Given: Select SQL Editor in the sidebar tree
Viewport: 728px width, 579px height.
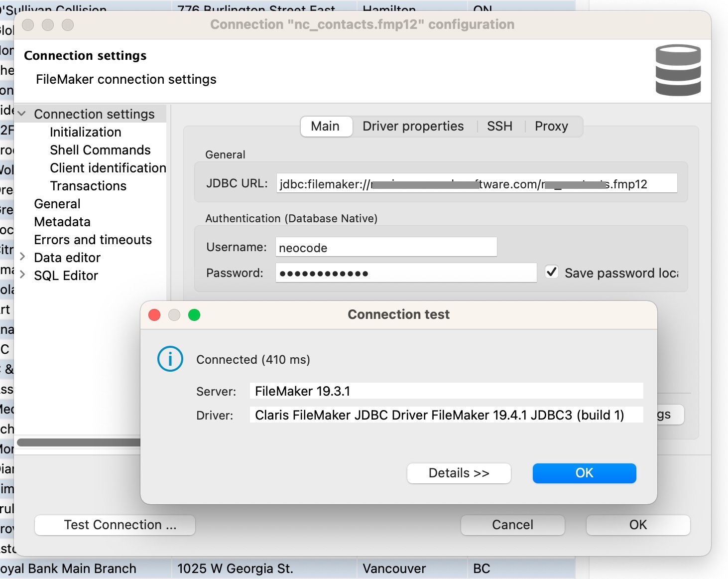Looking at the screenshot, I should (66, 276).
